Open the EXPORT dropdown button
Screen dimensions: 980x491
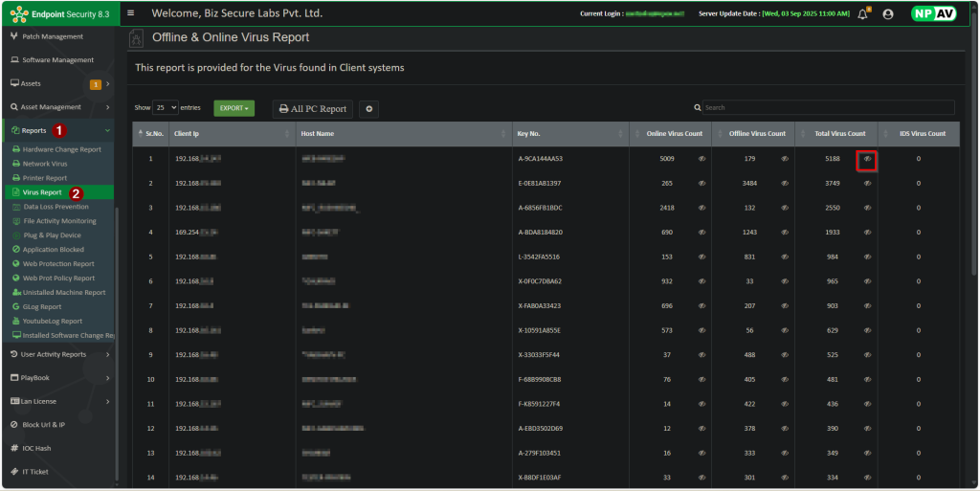click(234, 108)
